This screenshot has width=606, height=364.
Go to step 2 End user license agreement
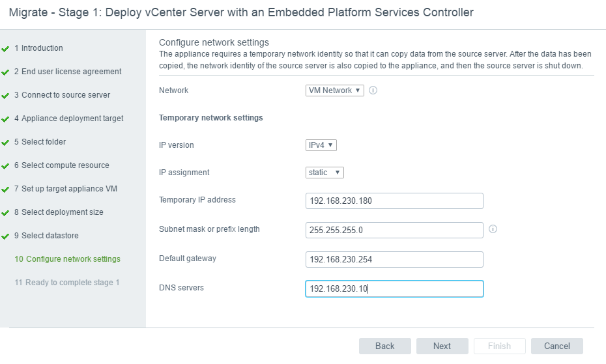pos(68,72)
